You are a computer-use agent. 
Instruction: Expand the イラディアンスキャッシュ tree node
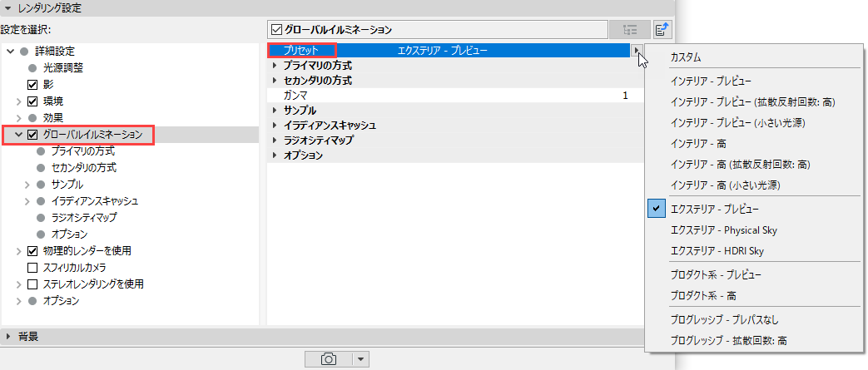coord(27,201)
